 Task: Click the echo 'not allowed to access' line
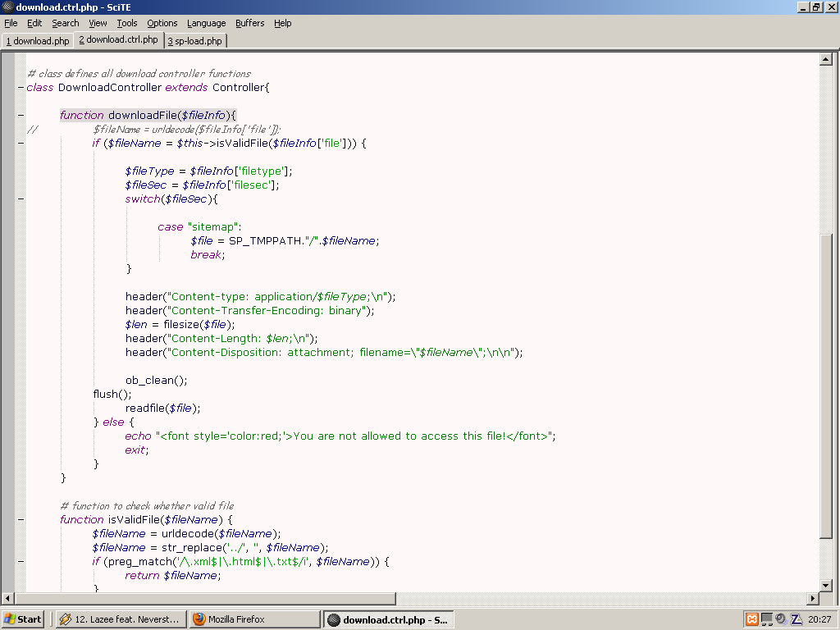340,436
